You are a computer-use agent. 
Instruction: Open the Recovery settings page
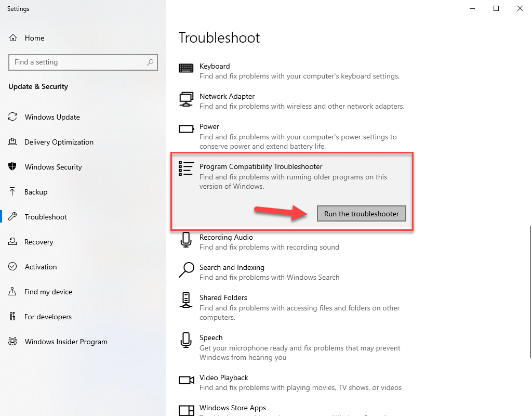[x=38, y=242]
